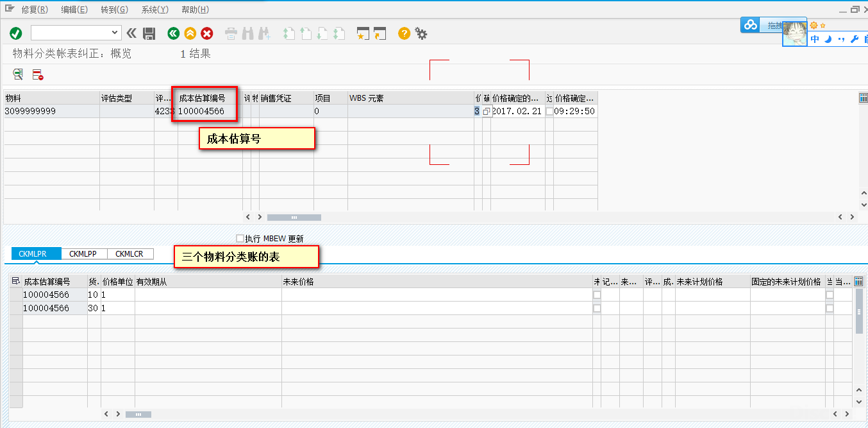Viewport: 868px width, 428px height.
Task: Click the lower table's horizontal scrollbar
Action: tap(138, 414)
